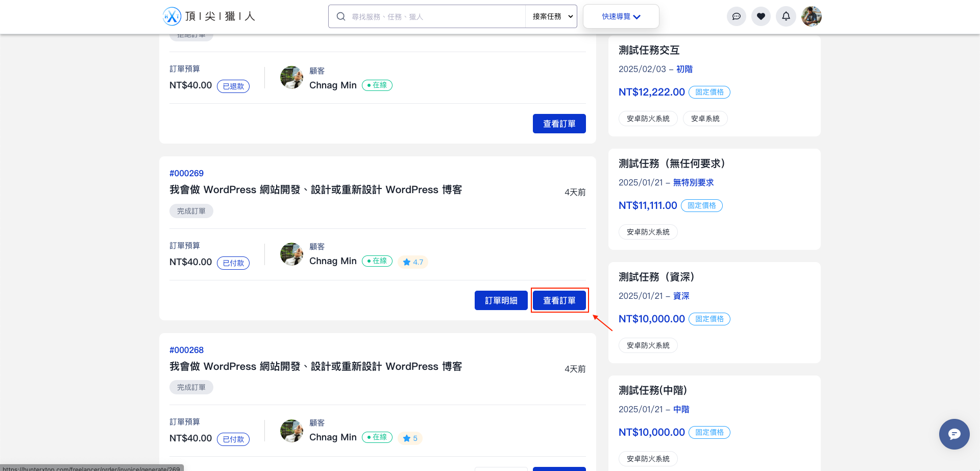Open the 接案任務 dropdown
Image resolution: width=980 pixels, height=471 pixels.
coord(551,16)
